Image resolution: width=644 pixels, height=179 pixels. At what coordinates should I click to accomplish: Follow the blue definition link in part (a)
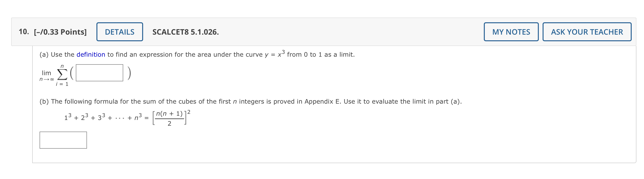click(x=91, y=55)
